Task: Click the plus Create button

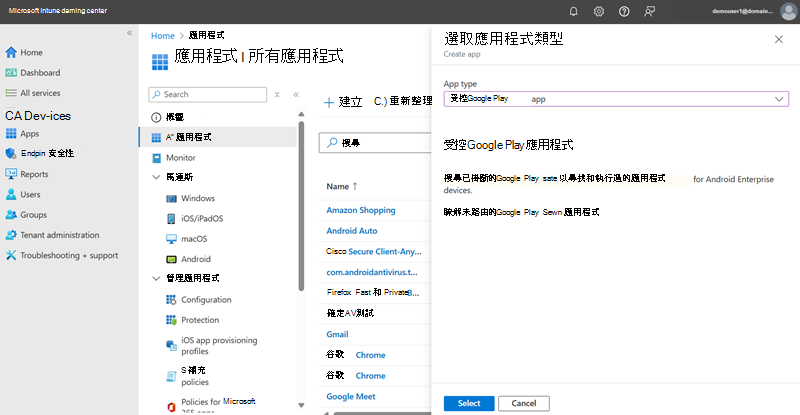Action: tap(343, 102)
